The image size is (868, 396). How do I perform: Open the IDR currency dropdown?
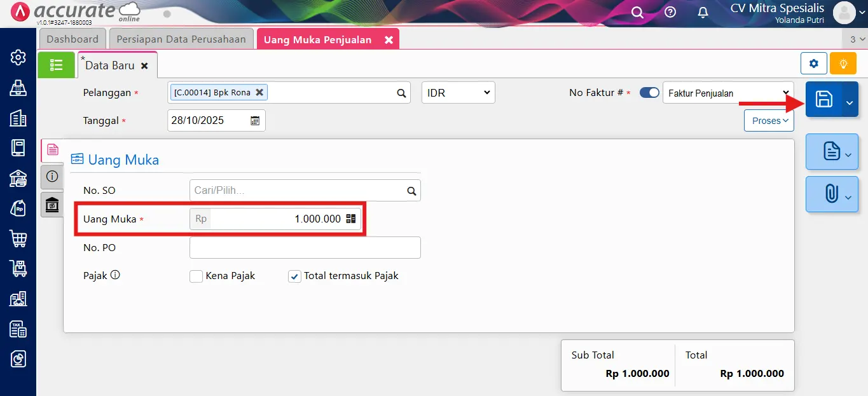point(458,93)
